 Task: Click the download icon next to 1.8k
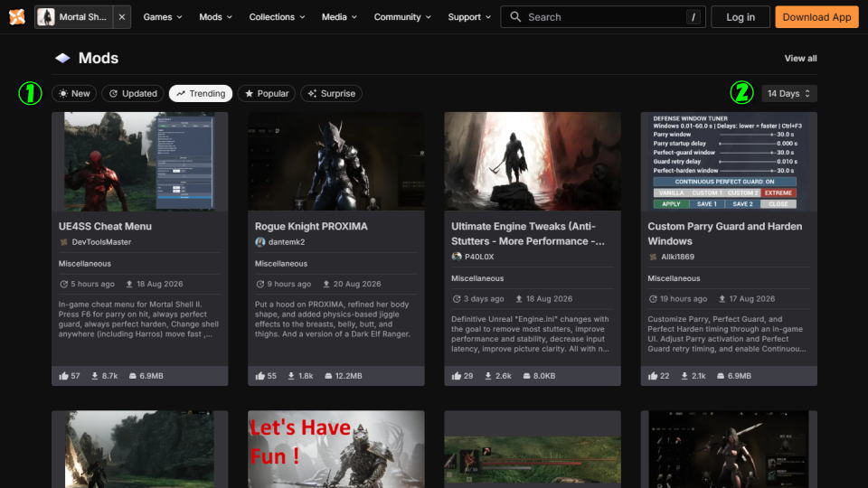291,376
